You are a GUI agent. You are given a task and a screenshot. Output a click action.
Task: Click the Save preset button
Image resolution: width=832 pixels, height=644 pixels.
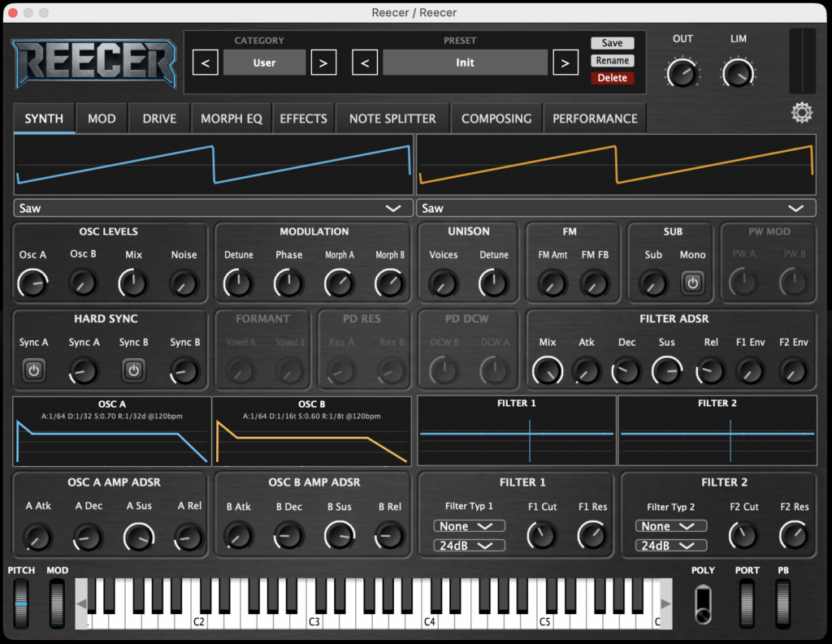pyautogui.click(x=612, y=43)
